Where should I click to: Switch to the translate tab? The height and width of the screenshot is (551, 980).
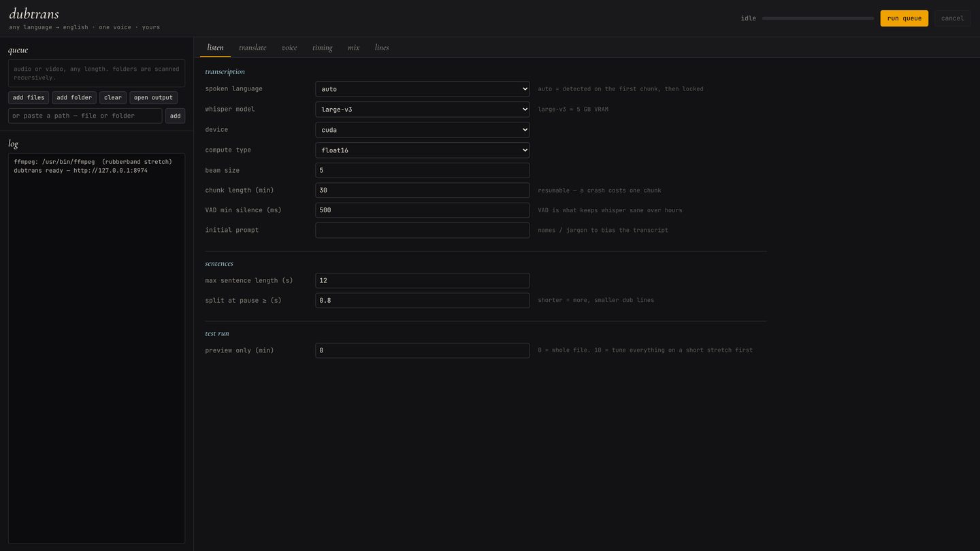click(252, 48)
